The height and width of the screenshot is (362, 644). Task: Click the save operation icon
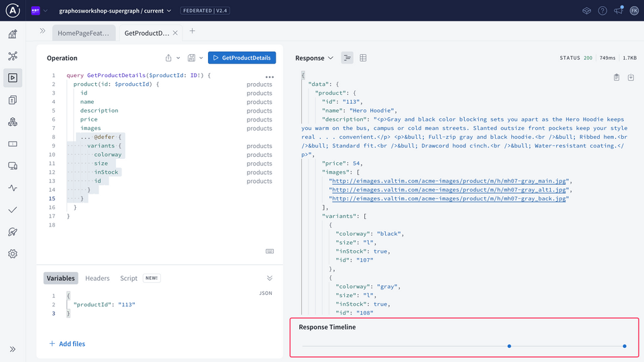(191, 58)
